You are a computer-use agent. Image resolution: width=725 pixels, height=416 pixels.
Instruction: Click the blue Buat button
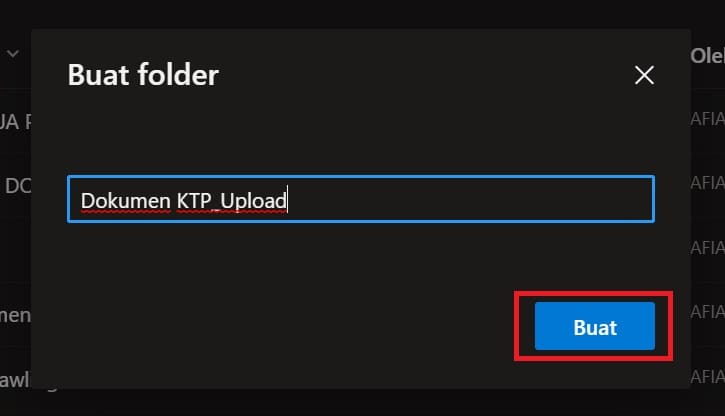click(x=595, y=326)
